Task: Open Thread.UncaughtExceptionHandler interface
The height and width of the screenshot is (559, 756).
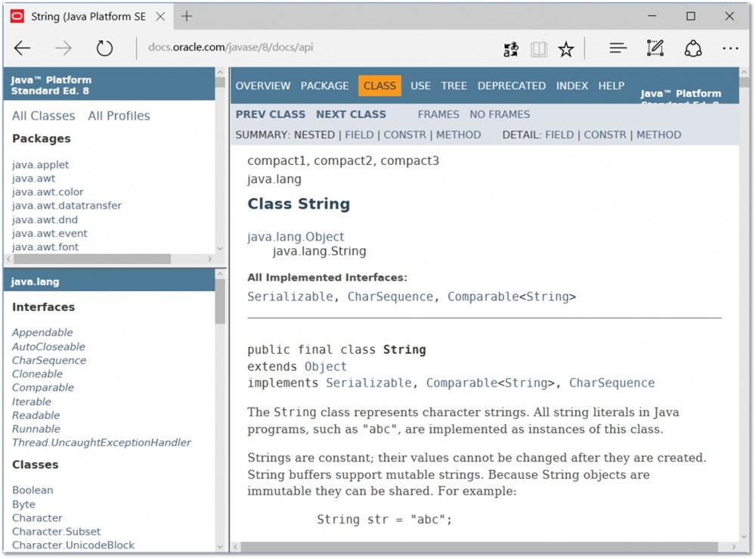Action: [101, 443]
